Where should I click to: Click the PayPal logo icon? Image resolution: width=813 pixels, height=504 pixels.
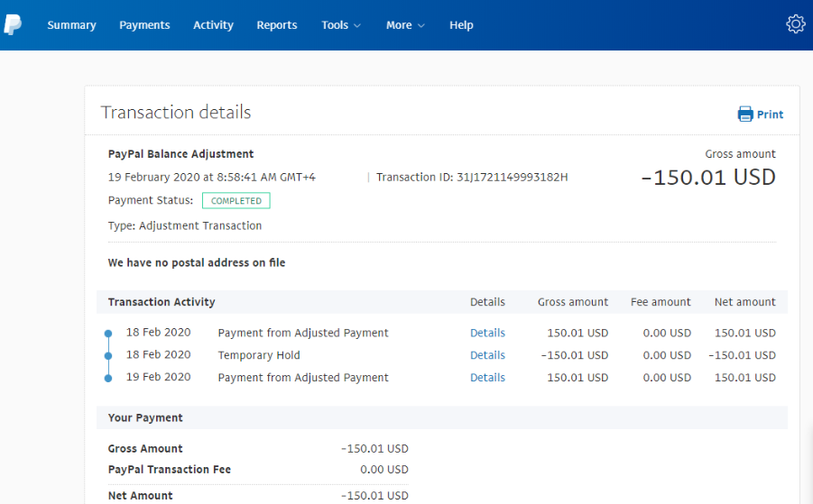click(13, 24)
